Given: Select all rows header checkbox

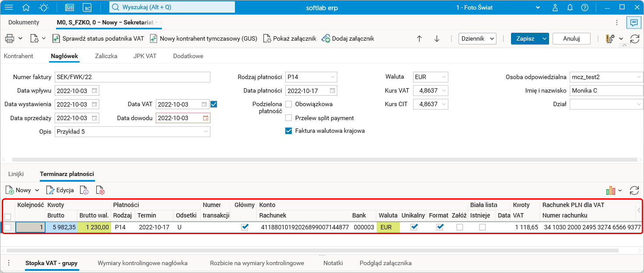Looking at the screenshot, I should click(8, 216).
